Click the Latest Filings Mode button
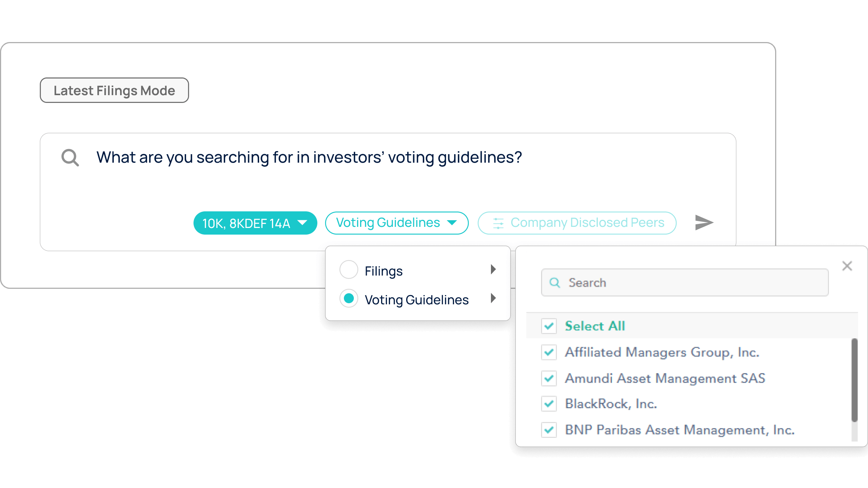Viewport: 868px width, 488px height. pos(114,90)
